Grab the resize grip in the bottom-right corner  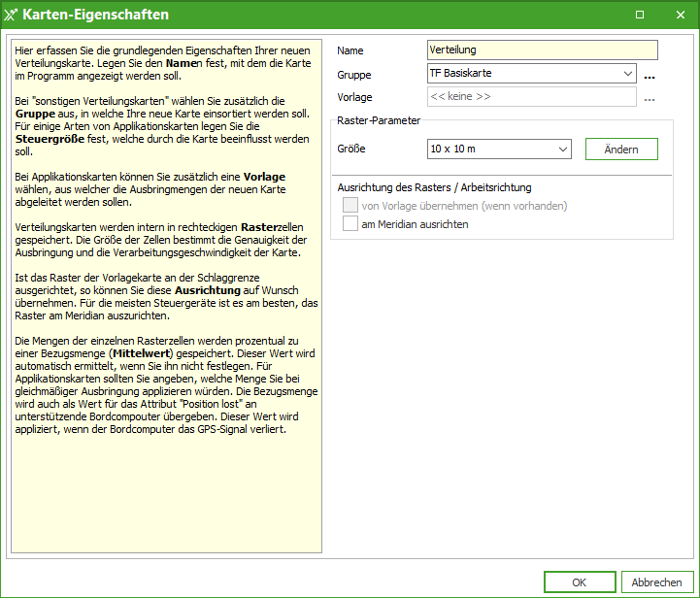point(692,591)
